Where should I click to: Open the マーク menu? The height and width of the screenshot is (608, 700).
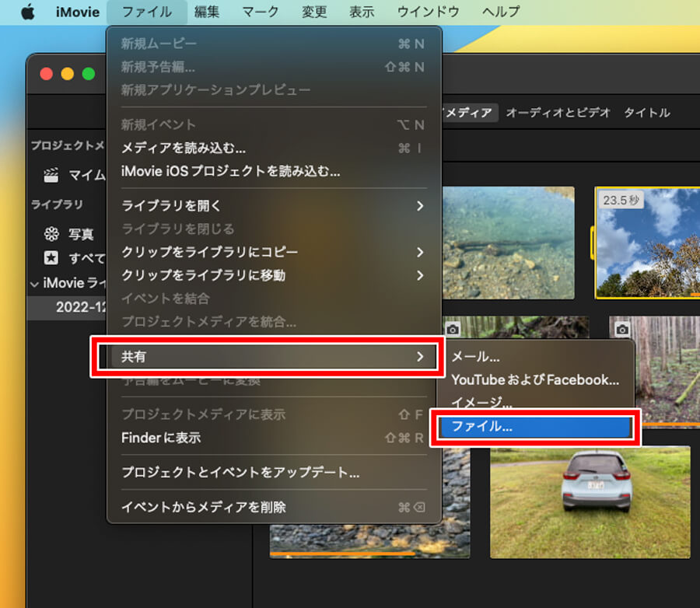tap(261, 12)
